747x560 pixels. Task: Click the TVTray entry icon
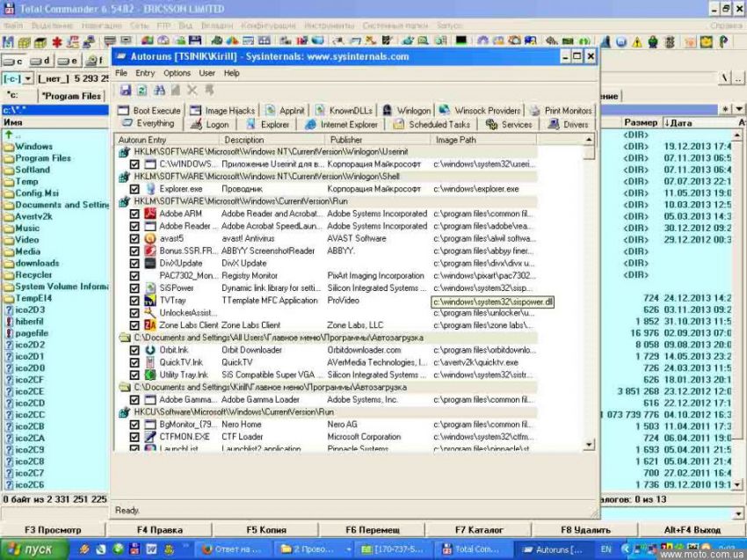150,301
